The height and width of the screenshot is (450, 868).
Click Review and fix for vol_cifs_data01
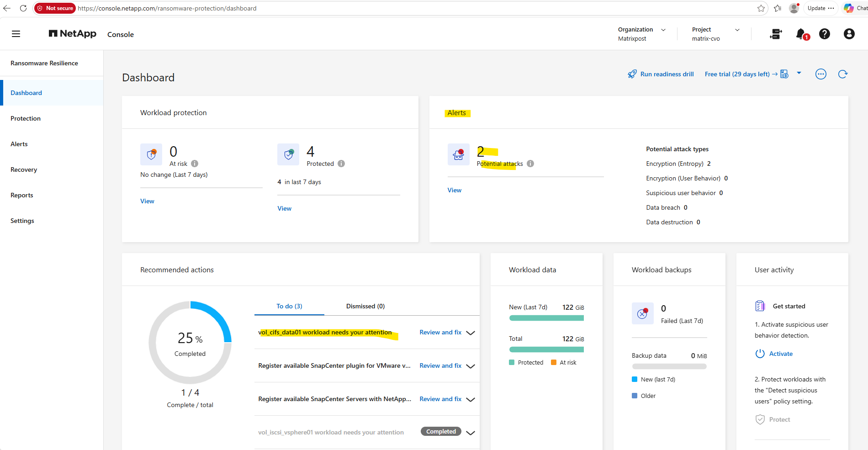pos(440,332)
